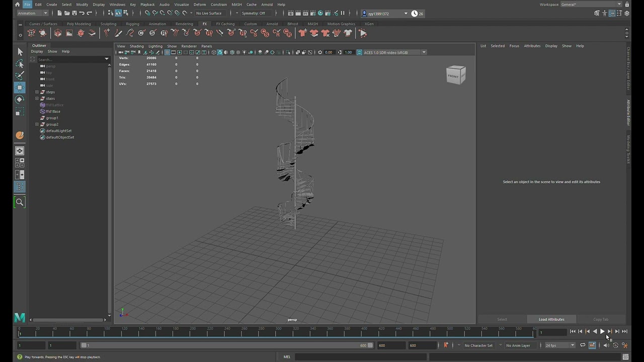The width and height of the screenshot is (644, 362).
Task: Activate the Paint Selection tool
Action: point(20,76)
